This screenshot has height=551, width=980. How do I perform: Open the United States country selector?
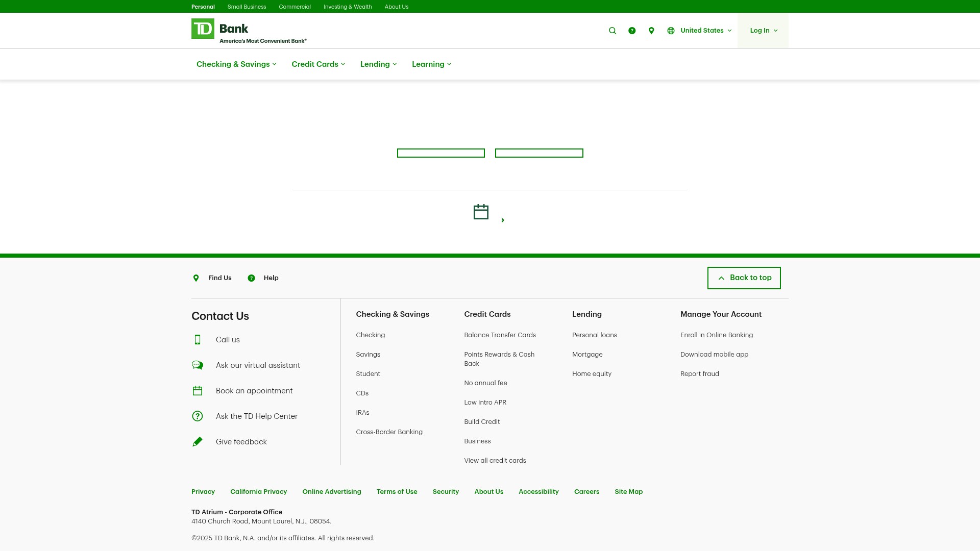(x=699, y=31)
